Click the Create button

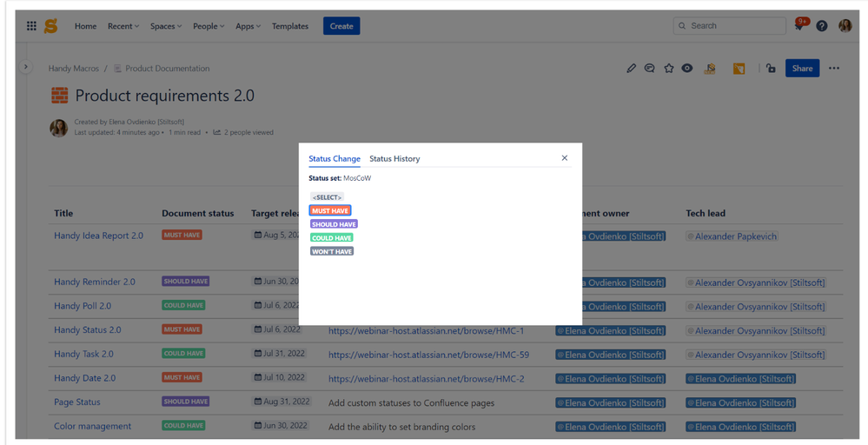click(x=341, y=26)
